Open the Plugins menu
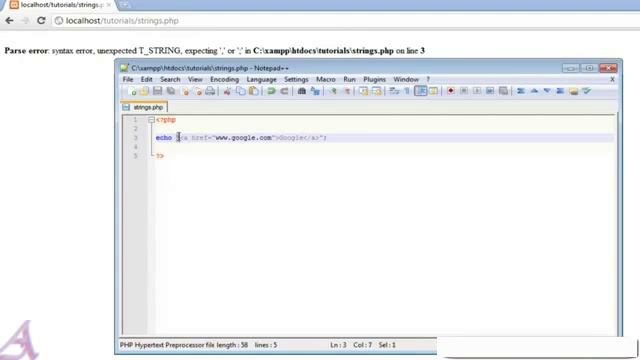The width and height of the screenshot is (640, 360). pyautogui.click(x=374, y=79)
